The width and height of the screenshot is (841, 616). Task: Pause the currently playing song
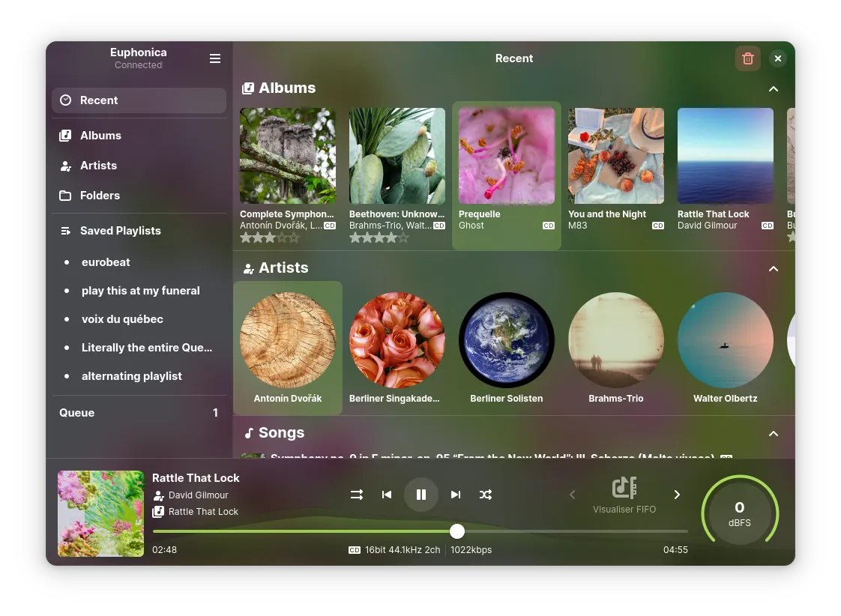[x=421, y=495]
